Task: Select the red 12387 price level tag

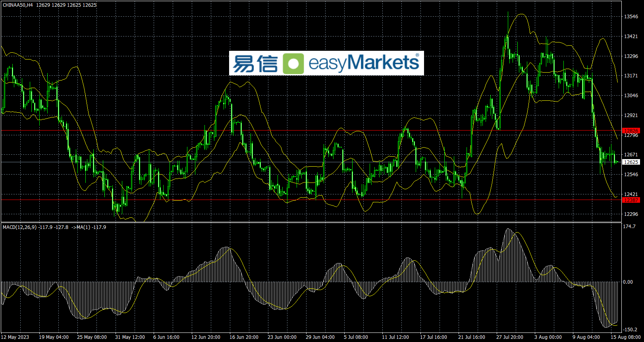Action: coord(631,200)
